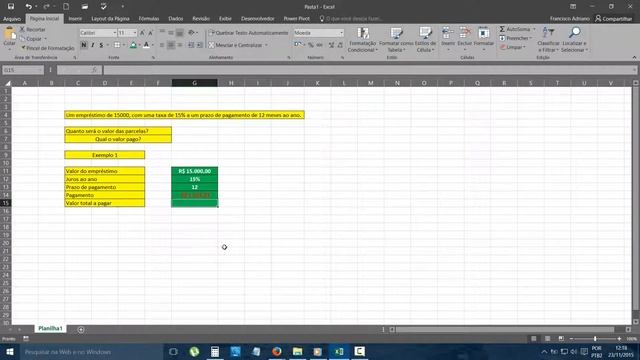Open the font size 11 dropdown
This screenshot has height=360, width=640.
point(135,33)
